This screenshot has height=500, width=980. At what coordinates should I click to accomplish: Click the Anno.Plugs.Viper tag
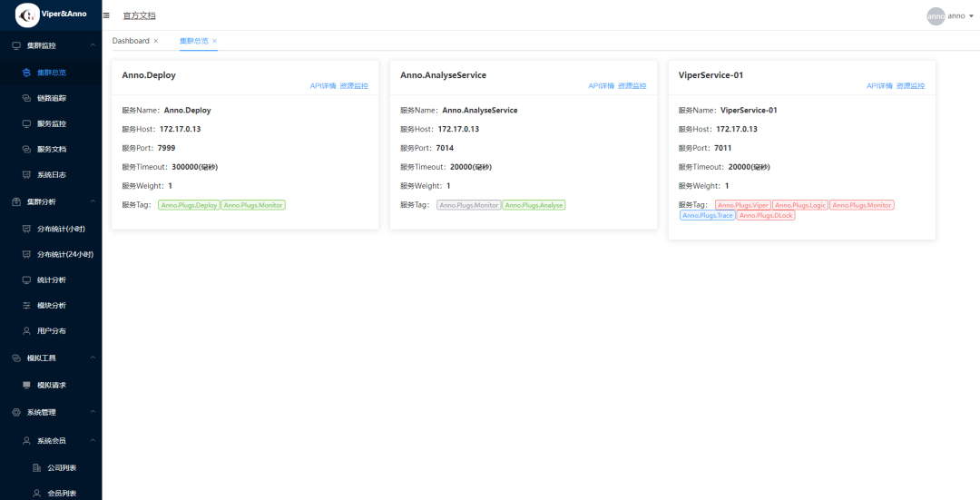point(743,205)
